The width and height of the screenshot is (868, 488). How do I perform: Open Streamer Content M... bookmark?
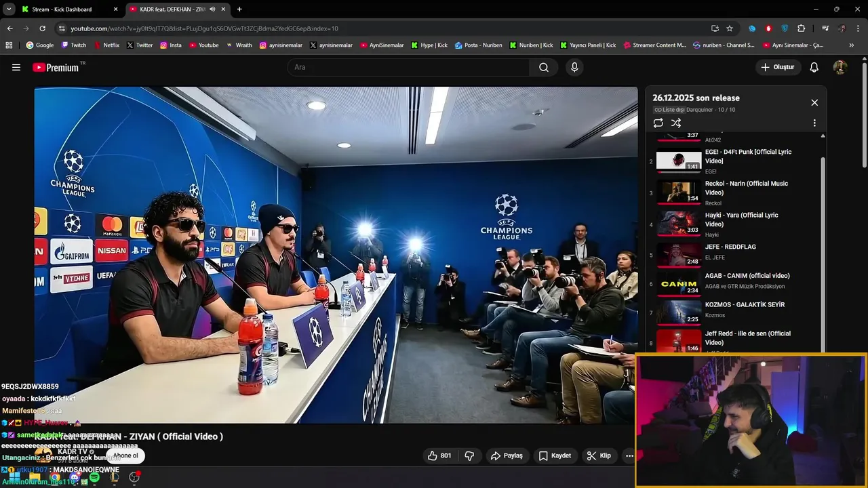[x=654, y=45]
